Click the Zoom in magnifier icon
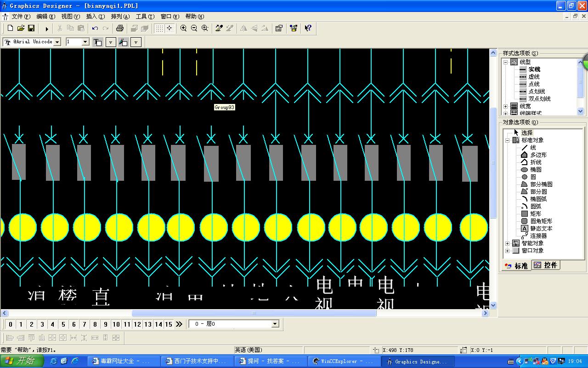 [183, 29]
